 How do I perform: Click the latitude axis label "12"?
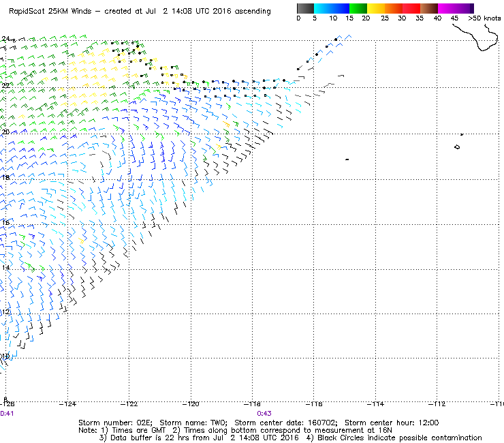[x=5, y=312]
